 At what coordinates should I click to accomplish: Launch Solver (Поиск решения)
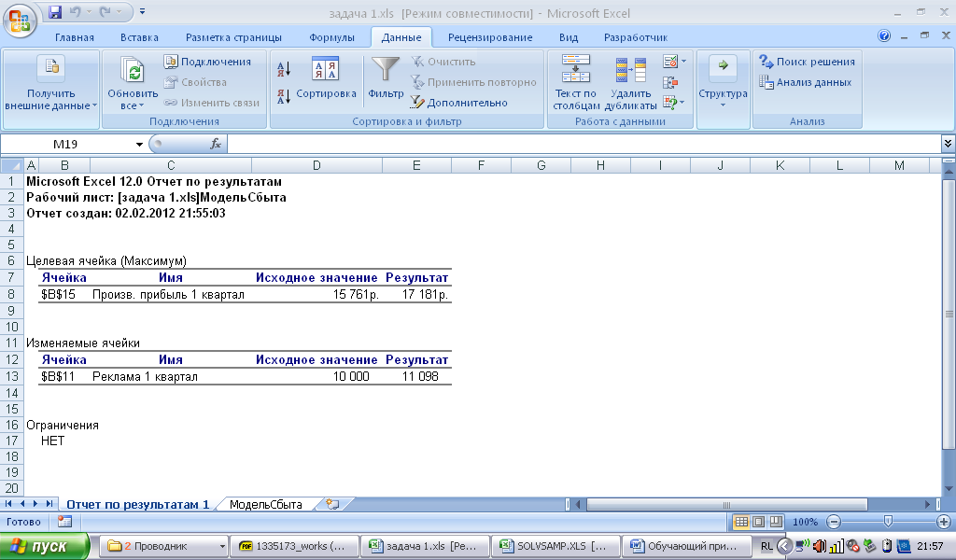pyautogui.click(x=807, y=62)
